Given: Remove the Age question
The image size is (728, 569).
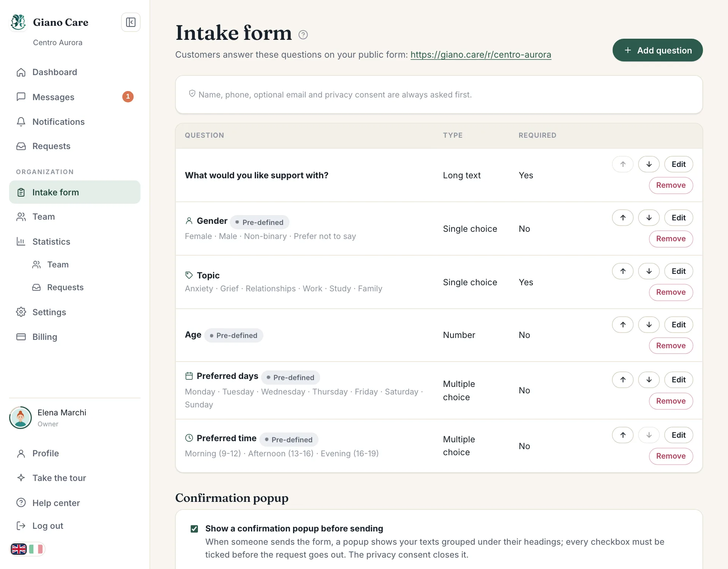Looking at the screenshot, I should point(671,346).
